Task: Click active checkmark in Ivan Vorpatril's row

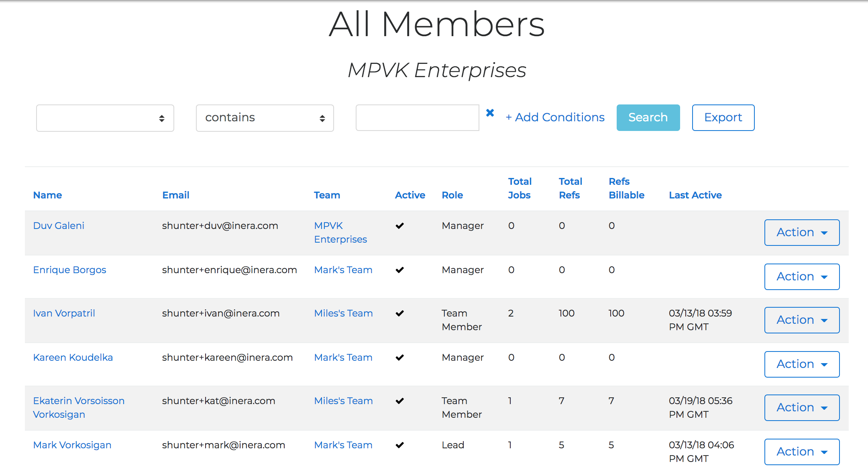Action: [399, 313]
